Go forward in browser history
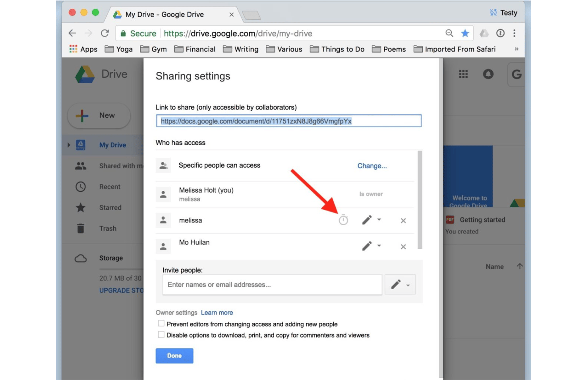 tap(89, 33)
